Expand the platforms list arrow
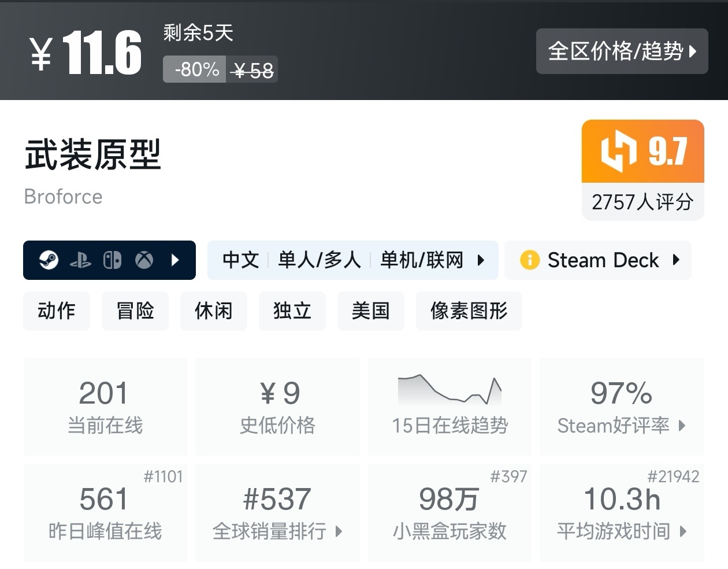The width and height of the screenshot is (728, 569). coord(176,260)
